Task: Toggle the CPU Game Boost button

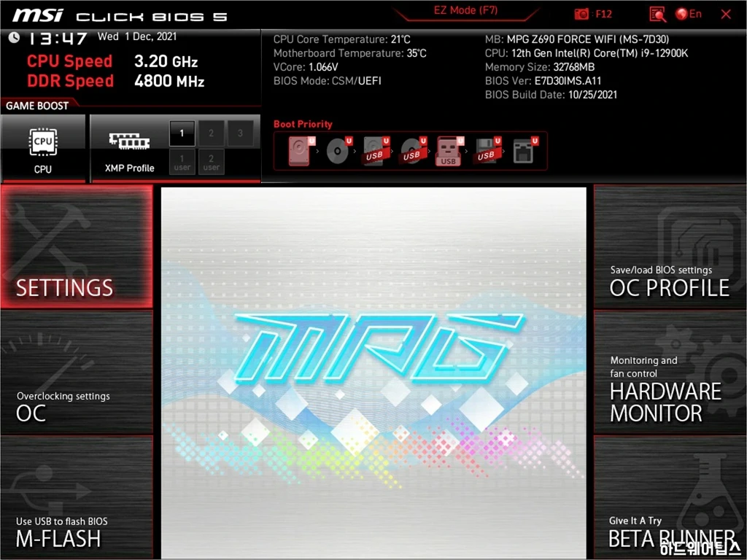Action: point(43,148)
